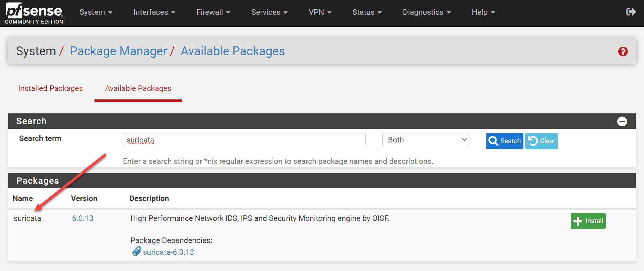Image resolution: width=644 pixels, height=271 pixels.
Task: Select the Available Packages tab
Action: pos(138,88)
